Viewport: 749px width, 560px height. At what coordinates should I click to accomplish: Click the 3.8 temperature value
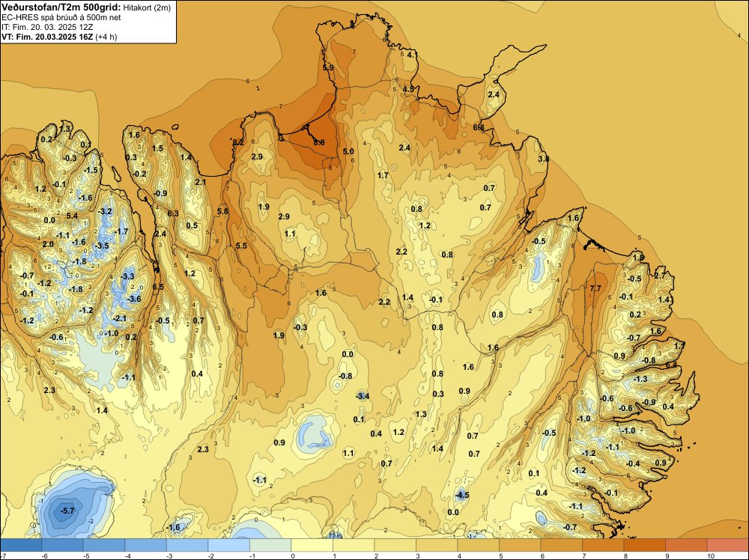point(544,159)
